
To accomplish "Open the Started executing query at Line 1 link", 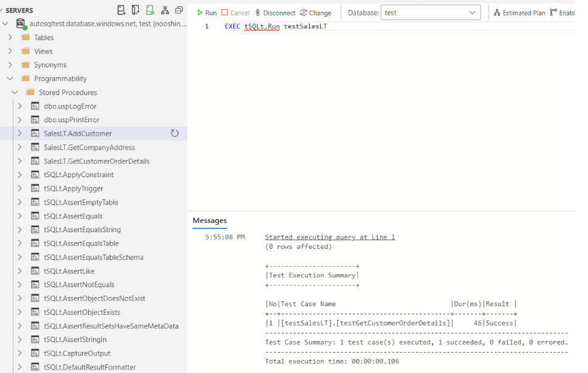I will [x=329, y=237].
